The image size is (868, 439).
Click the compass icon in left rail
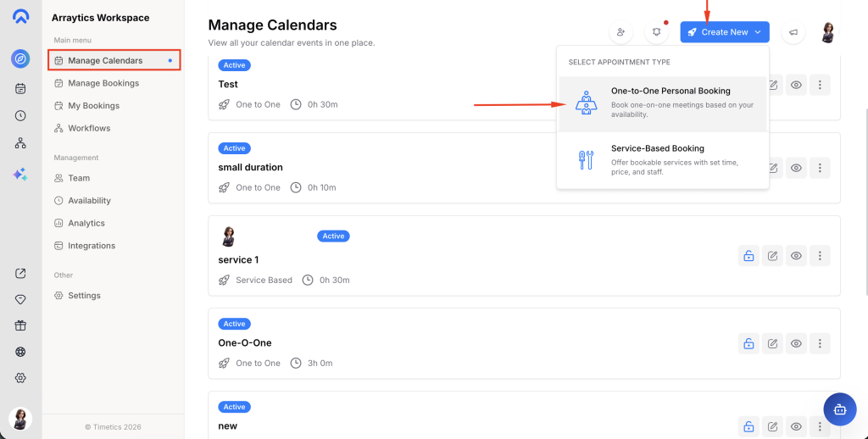coord(20,58)
